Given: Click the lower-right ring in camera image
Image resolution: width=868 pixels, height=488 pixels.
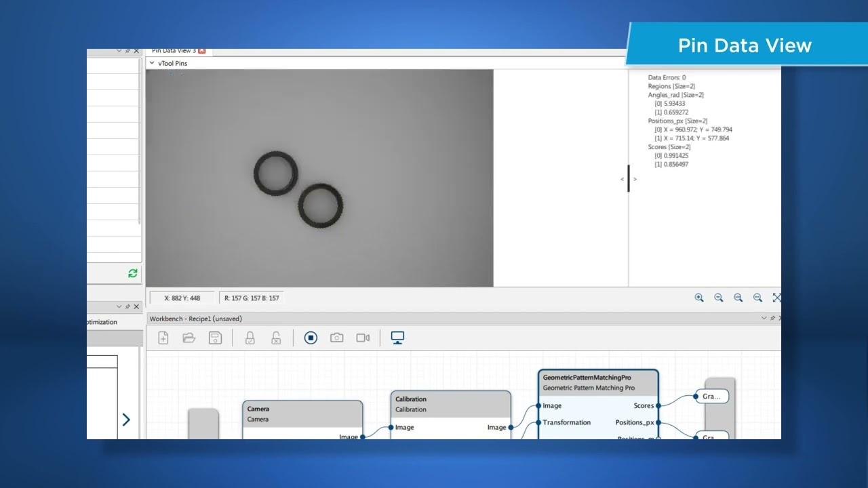Looking at the screenshot, I should coord(321,205).
